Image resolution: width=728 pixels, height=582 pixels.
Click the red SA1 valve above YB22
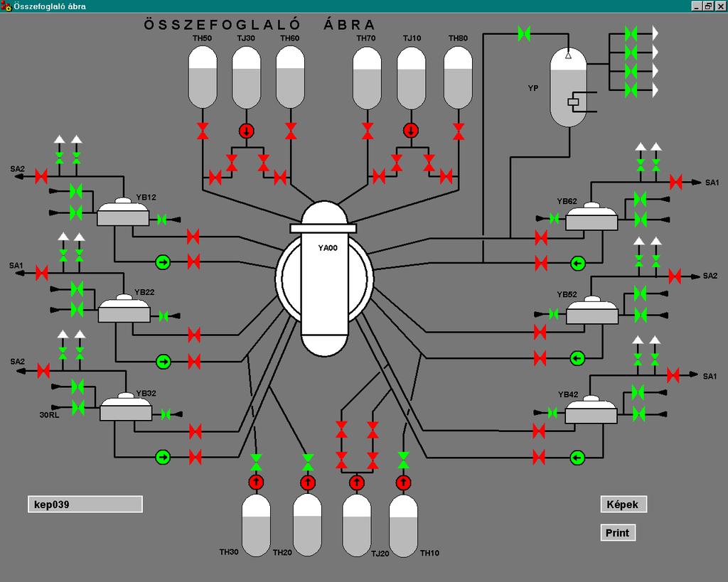coord(41,273)
